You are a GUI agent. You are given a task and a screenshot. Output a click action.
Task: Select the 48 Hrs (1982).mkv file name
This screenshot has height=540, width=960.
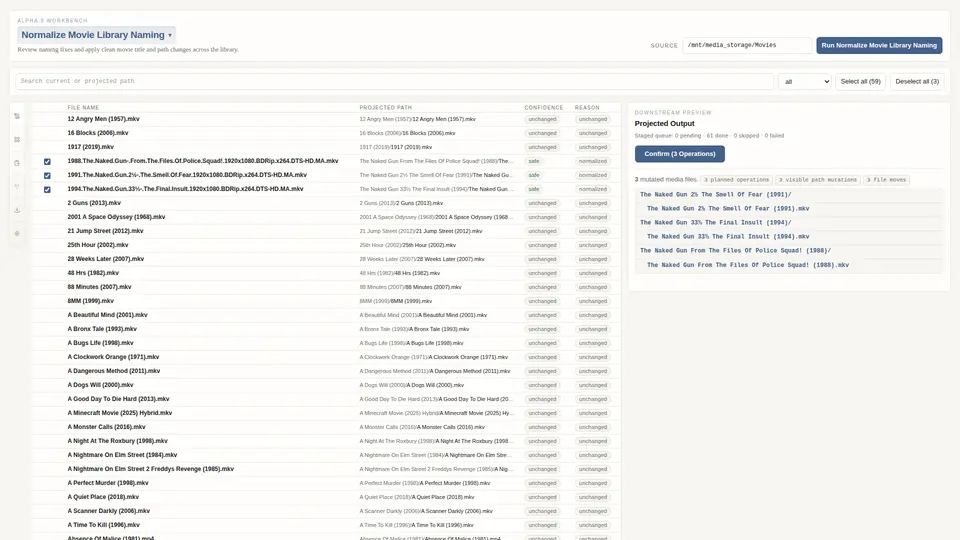coord(93,273)
